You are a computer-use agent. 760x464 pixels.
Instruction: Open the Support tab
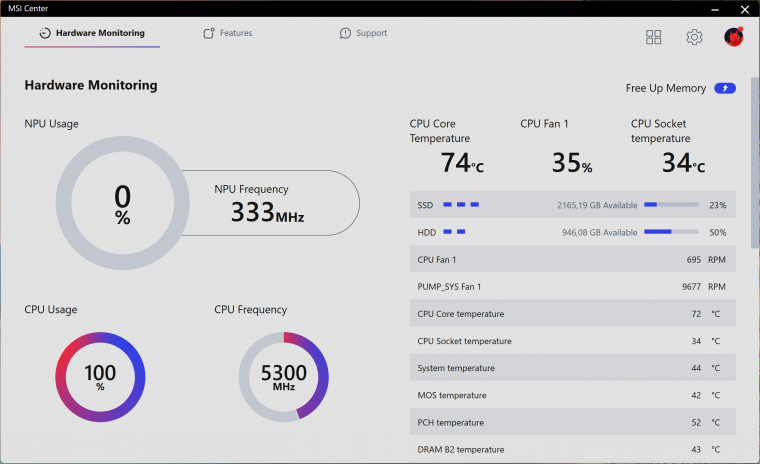coord(364,33)
